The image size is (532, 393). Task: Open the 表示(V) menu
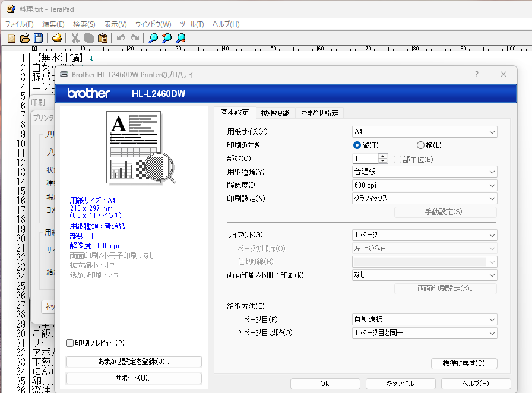click(115, 24)
